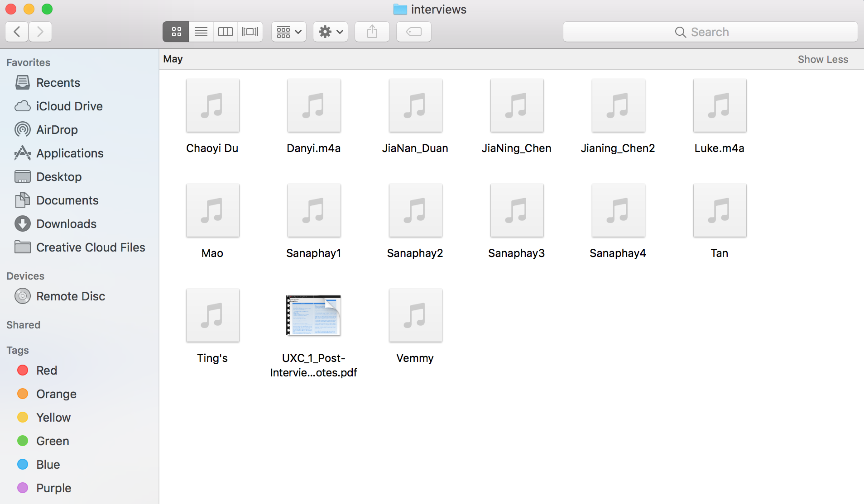Switch to icon view
The width and height of the screenshot is (864, 504).
[176, 32]
